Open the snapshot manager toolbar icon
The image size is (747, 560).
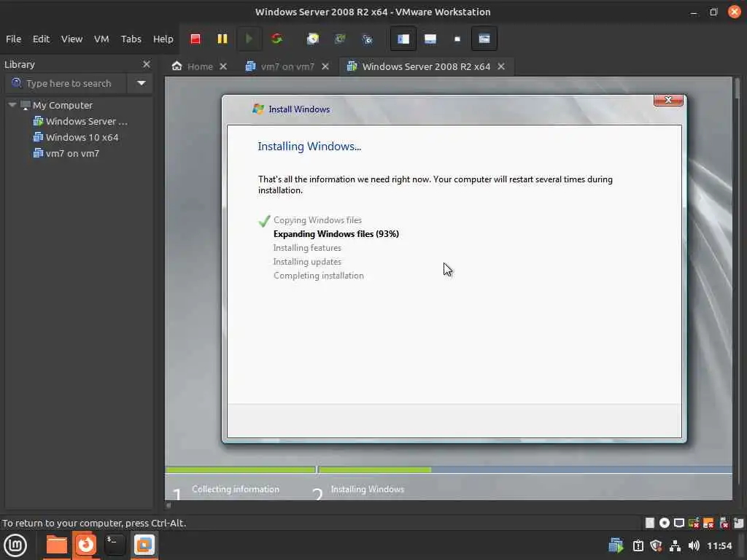tap(368, 39)
